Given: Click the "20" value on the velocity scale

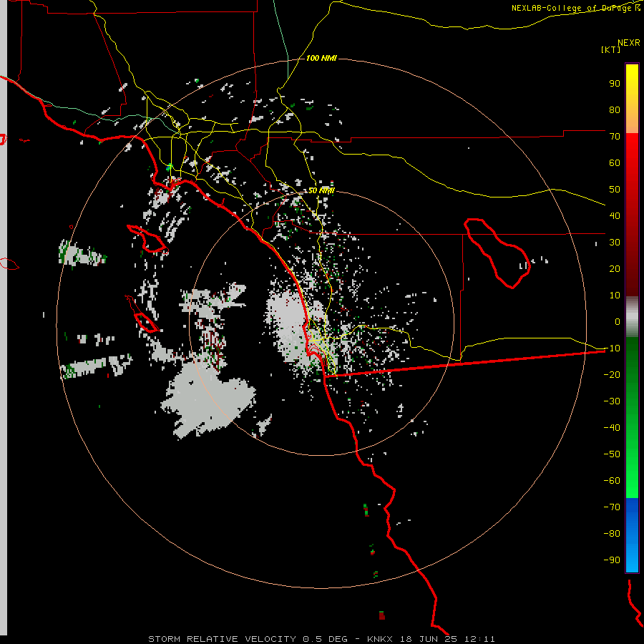Looking at the screenshot, I should tap(615, 268).
